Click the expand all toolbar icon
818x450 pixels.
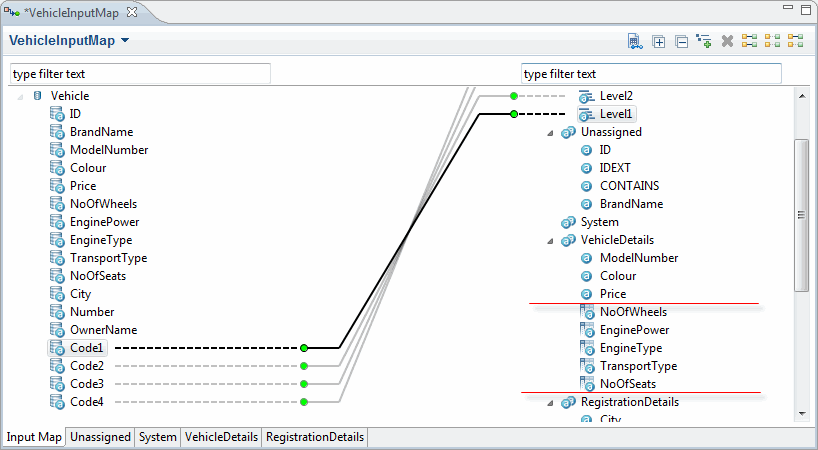659,42
